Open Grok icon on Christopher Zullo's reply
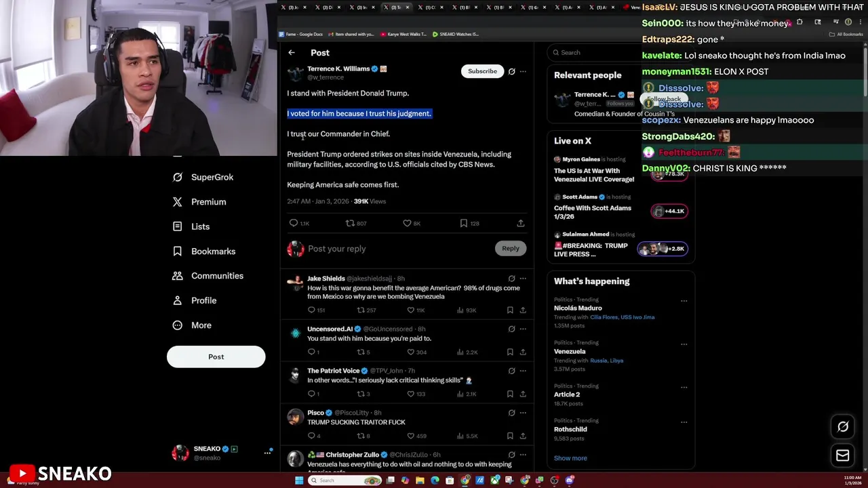868x488 pixels. point(512,455)
